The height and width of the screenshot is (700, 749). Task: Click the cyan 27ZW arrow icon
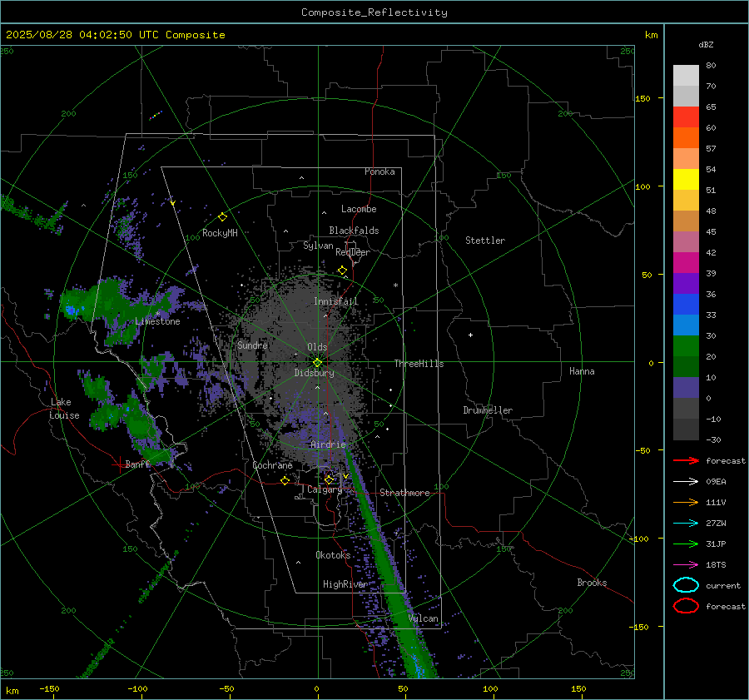point(686,524)
